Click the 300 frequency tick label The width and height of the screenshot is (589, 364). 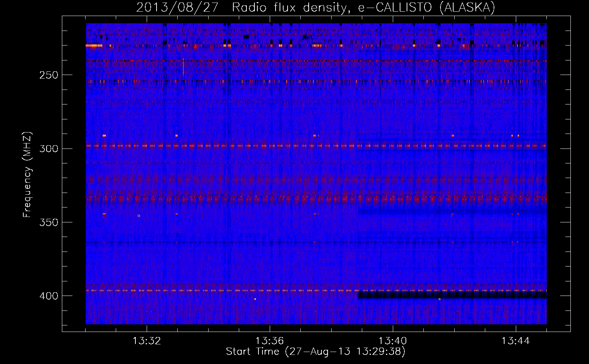click(x=49, y=149)
